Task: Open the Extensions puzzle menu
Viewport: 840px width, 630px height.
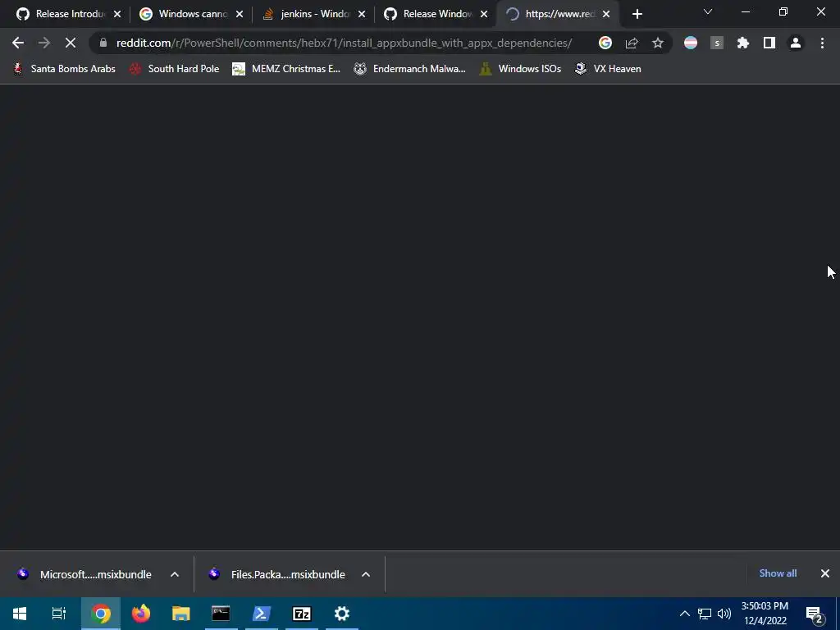Action: coord(743,43)
